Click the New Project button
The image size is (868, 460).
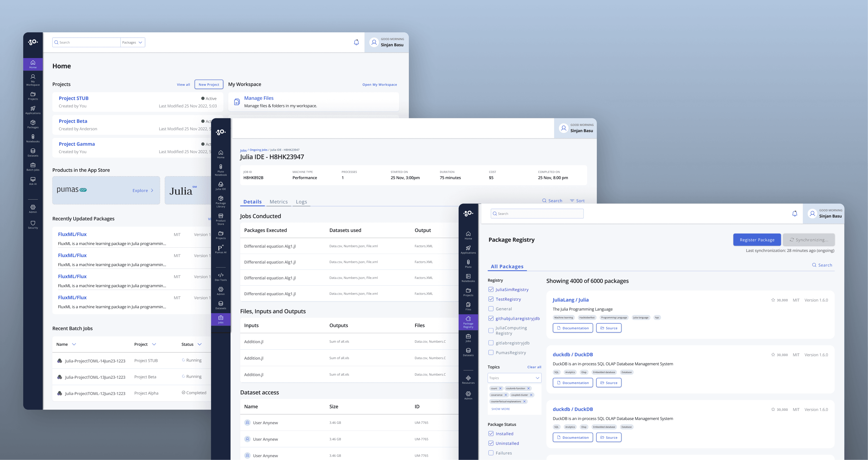pyautogui.click(x=209, y=84)
